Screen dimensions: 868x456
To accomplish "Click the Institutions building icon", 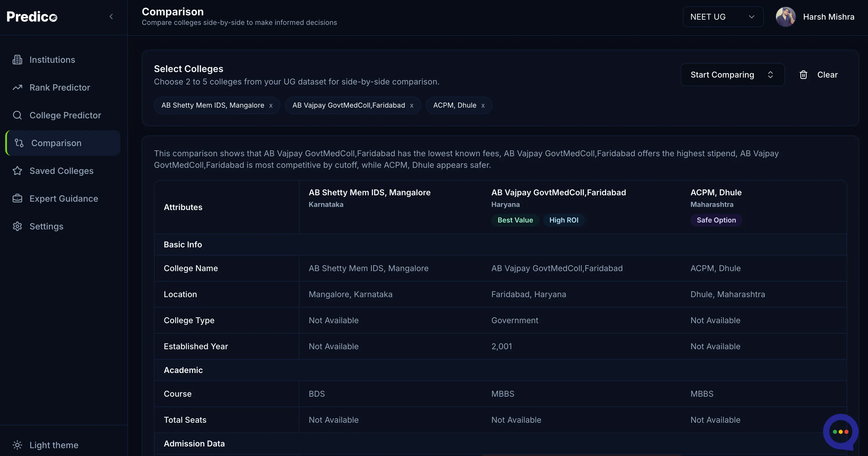I will (17, 60).
